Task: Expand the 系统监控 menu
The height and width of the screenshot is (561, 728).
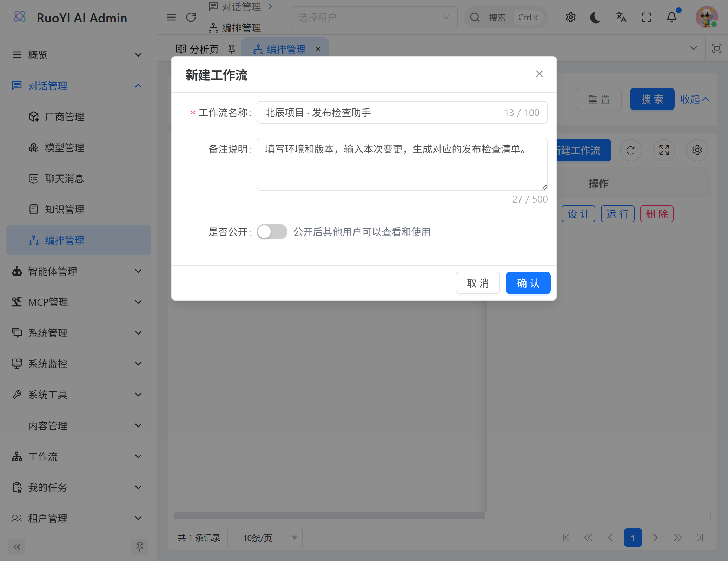Action: 78,364
